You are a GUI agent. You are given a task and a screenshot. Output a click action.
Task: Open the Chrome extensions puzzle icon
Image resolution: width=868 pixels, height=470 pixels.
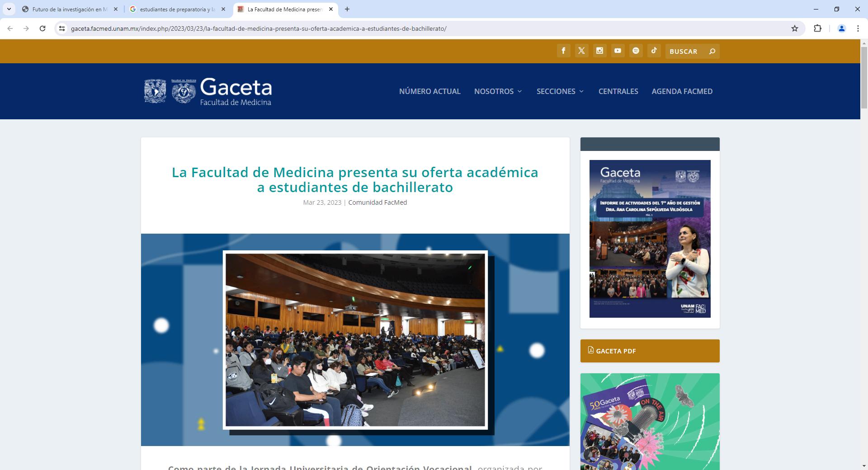coord(817,28)
